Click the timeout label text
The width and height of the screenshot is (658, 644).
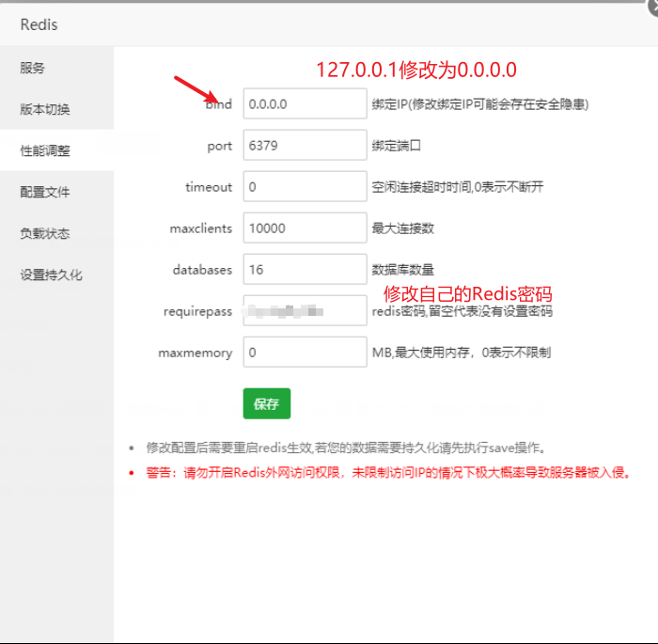(209, 187)
